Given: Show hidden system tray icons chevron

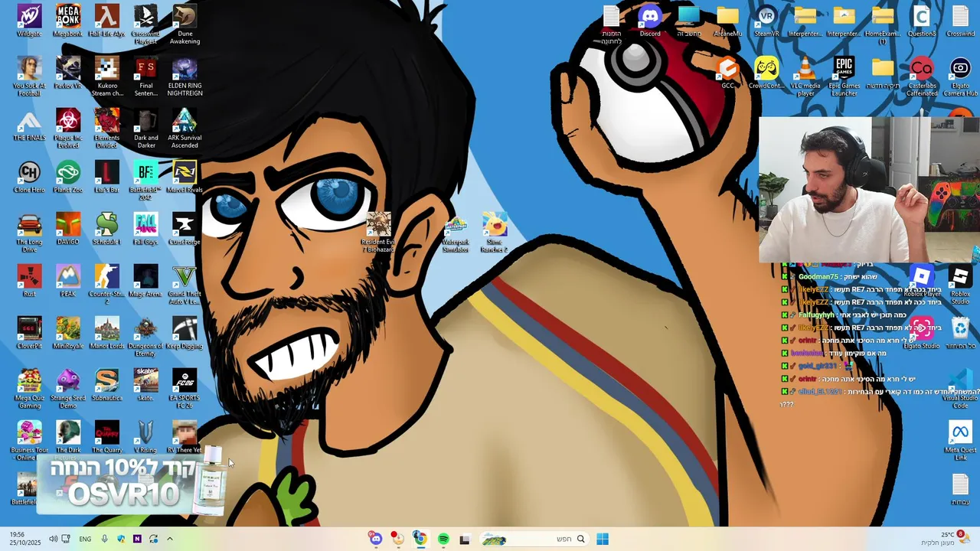Looking at the screenshot, I should tap(170, 539).
